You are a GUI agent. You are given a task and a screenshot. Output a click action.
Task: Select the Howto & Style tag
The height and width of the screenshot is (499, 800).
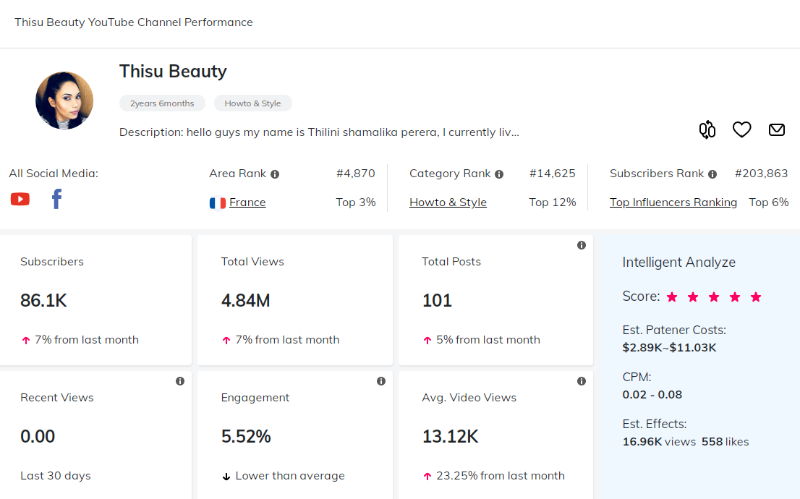(253, 103)
